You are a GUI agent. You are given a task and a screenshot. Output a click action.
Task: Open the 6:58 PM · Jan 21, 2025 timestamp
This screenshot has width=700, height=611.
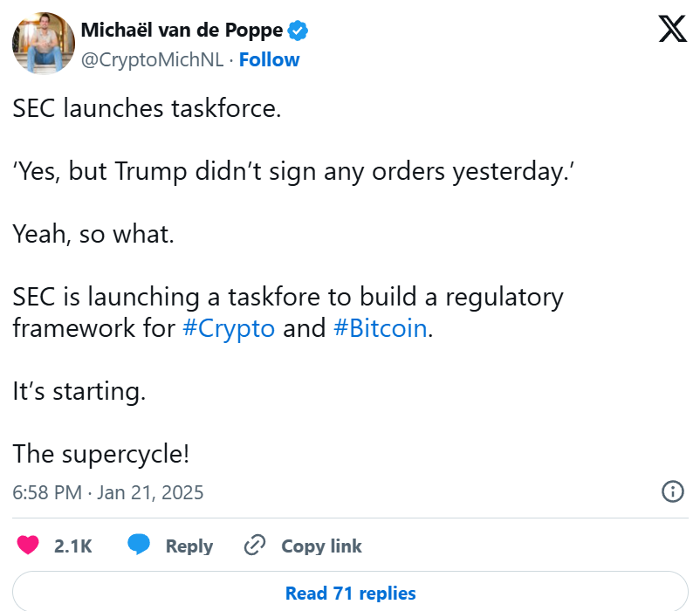(x=108, y=492)
